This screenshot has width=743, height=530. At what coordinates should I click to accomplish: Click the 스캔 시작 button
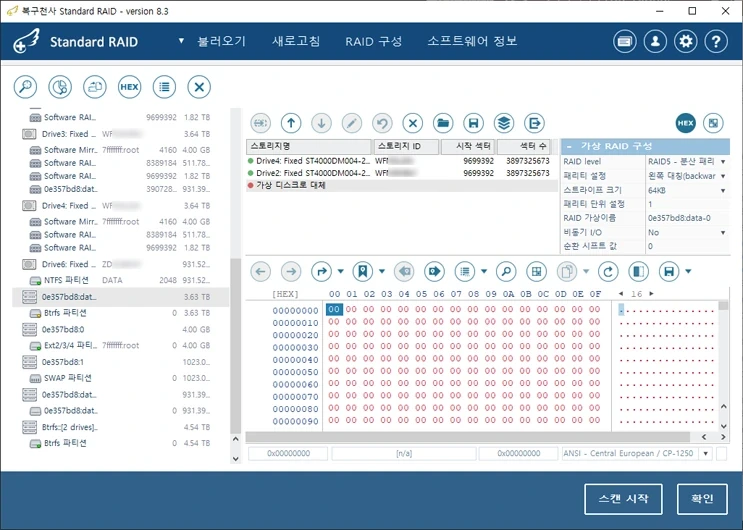tap(623, 499)
